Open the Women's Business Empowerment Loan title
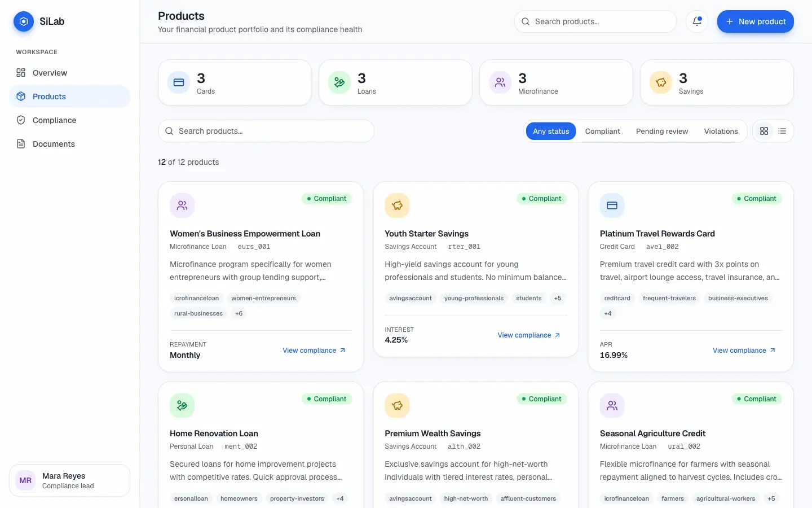 [245, 234]
